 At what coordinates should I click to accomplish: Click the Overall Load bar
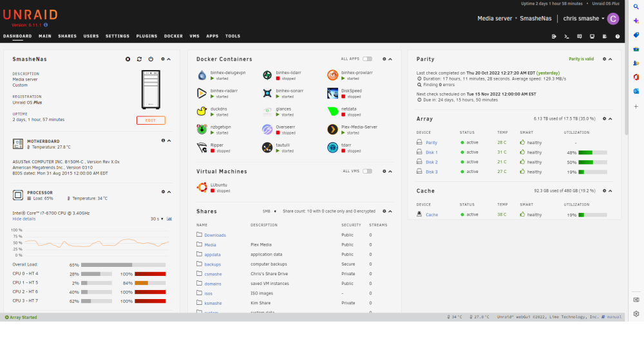point(123,265)
